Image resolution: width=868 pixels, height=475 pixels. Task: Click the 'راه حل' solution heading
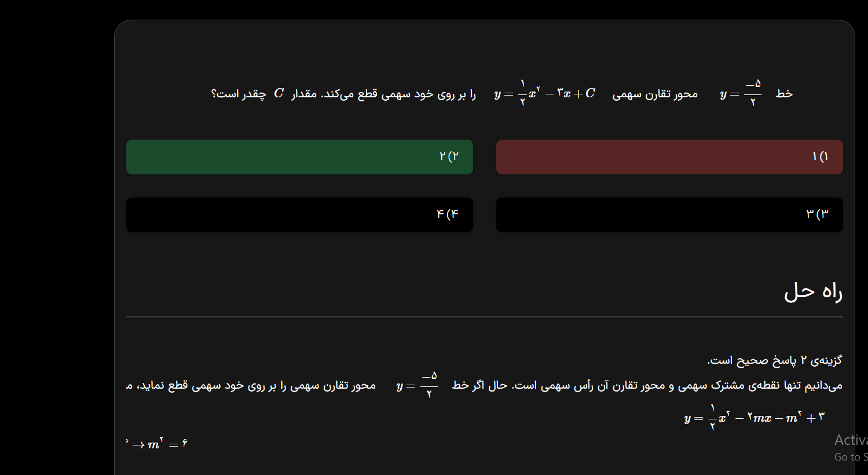pyautogui.click(x=812, y=291)
